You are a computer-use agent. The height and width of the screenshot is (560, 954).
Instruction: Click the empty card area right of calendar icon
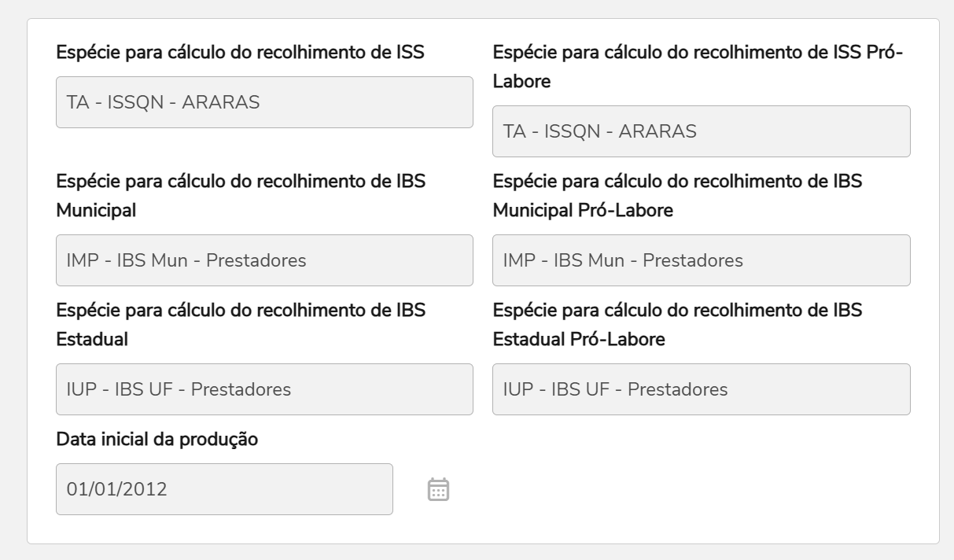692,488
